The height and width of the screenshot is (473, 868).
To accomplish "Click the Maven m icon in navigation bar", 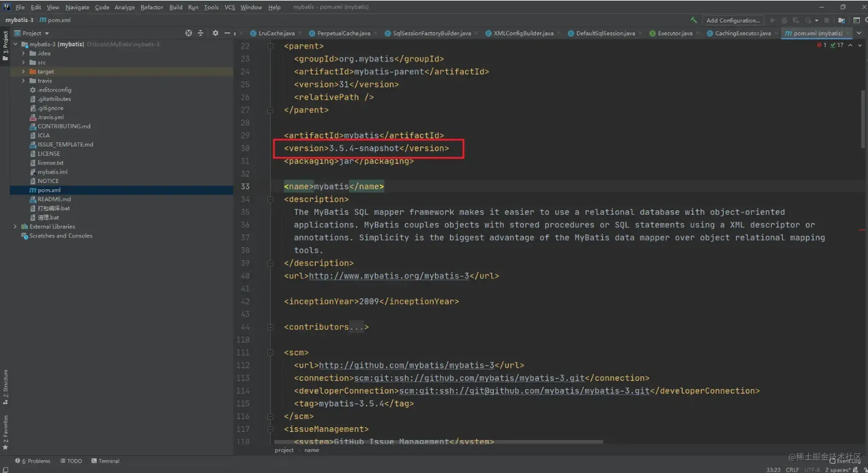I will pos(43,20).
